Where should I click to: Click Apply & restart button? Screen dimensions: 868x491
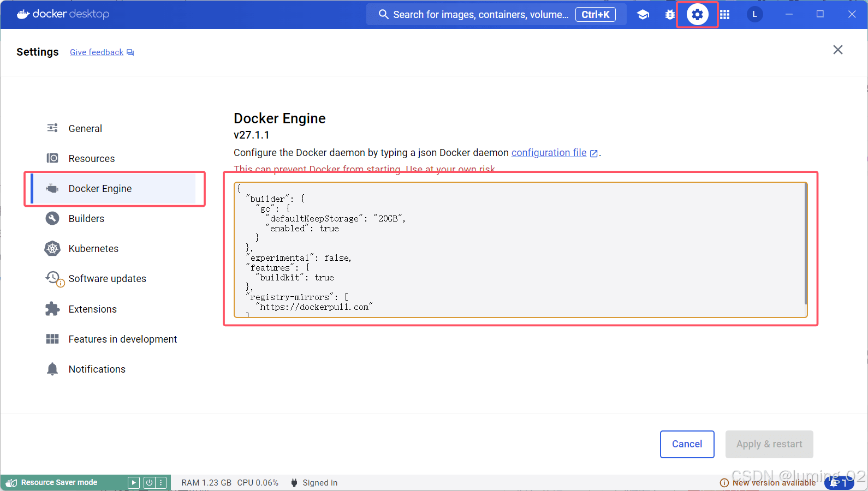(769, 444)
